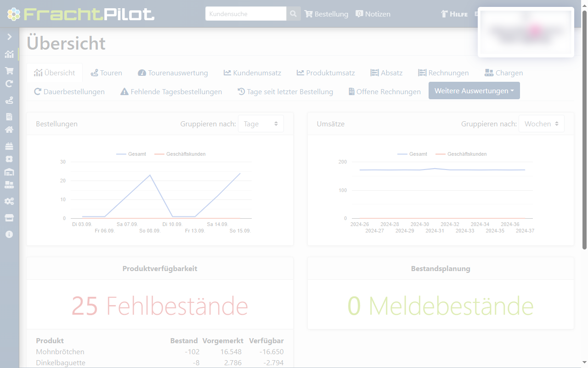Click the '25 Fehlbestände' headline
Image resolution: width=588 pixels, height=368 pixels.
[x=160, y=306]
